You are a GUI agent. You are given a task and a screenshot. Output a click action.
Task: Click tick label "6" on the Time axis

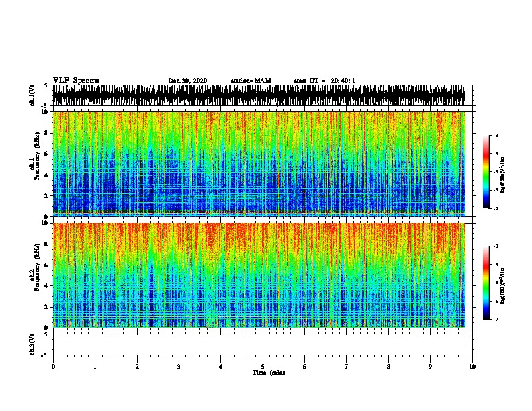(305, 367)
